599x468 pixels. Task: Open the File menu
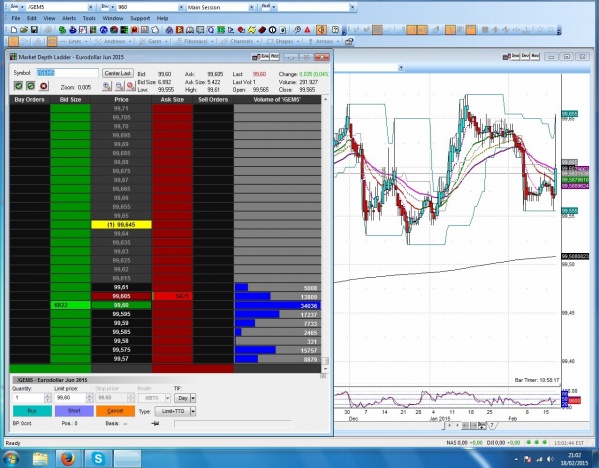coord(16,18)
